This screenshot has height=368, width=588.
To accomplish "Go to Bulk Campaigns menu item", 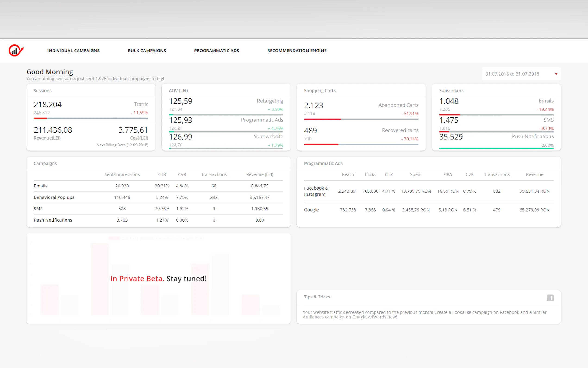I will pyautogui.click(x=147, y=51).
